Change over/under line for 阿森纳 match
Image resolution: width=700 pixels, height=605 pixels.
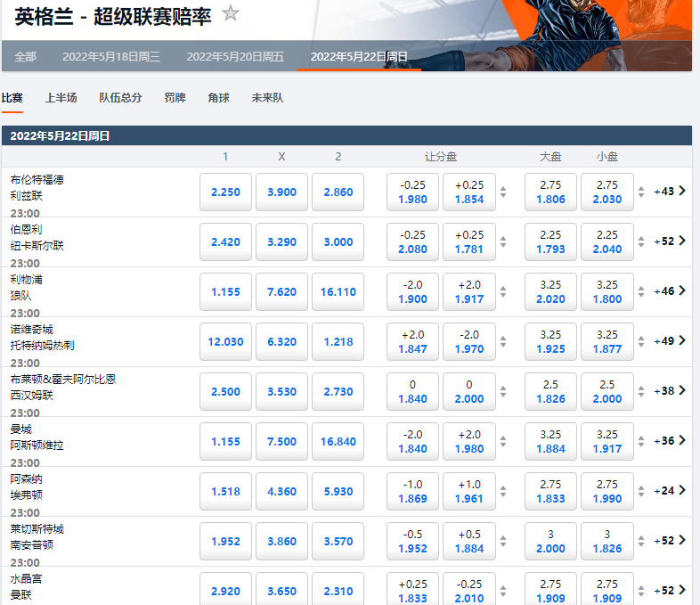point(641,492)
